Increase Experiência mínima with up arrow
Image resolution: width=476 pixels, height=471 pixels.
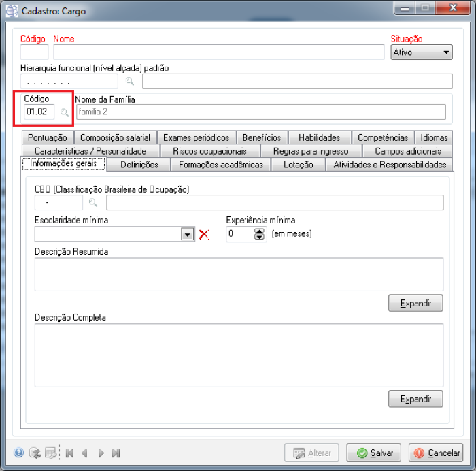point(259,231)
